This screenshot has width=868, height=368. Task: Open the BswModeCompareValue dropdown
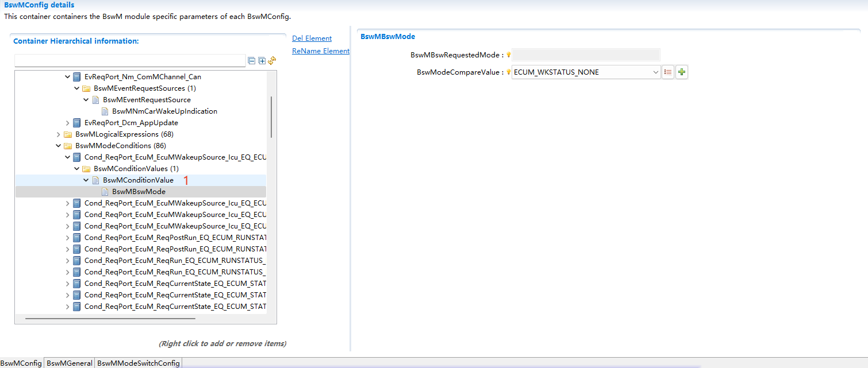tap(656, 72)
